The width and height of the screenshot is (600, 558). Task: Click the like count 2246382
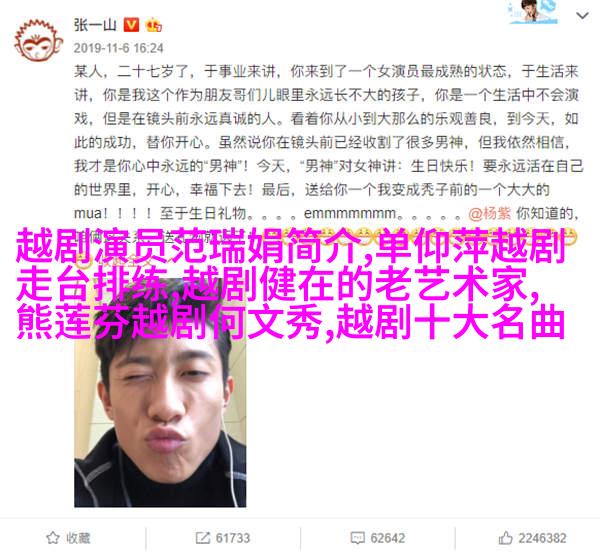tap(542, 538)
